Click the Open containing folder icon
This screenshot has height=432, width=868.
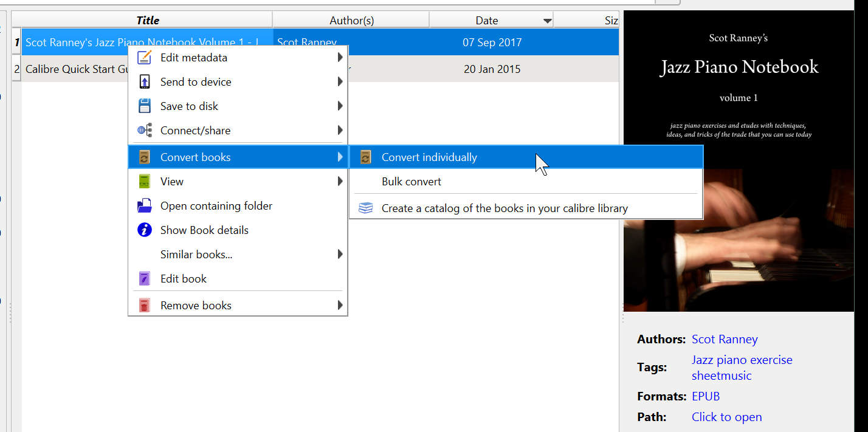pos(144,206)
